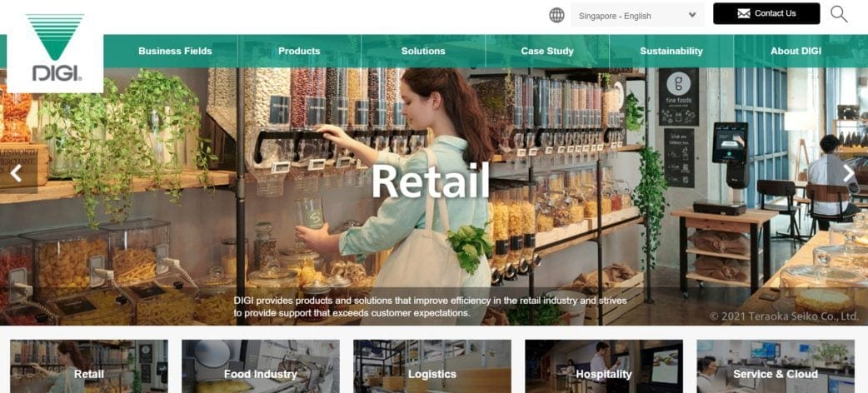Select the Logistics category tile
868x393 pixels.
(x=432, y=366)
